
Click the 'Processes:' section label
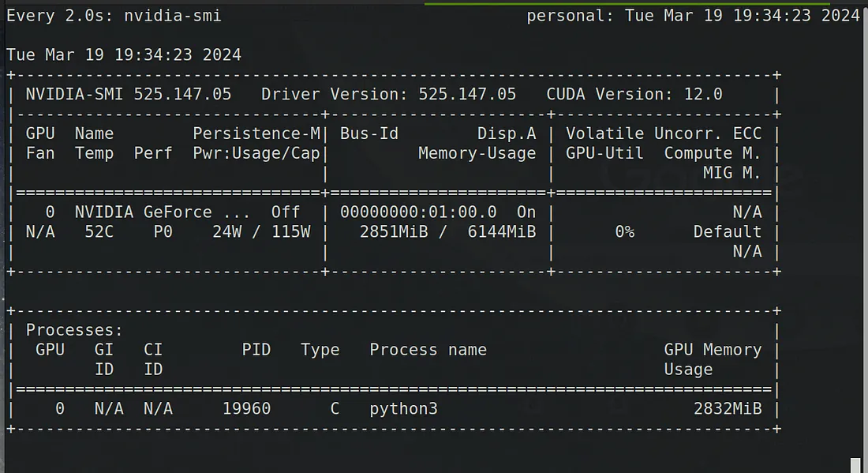[74, 330]
